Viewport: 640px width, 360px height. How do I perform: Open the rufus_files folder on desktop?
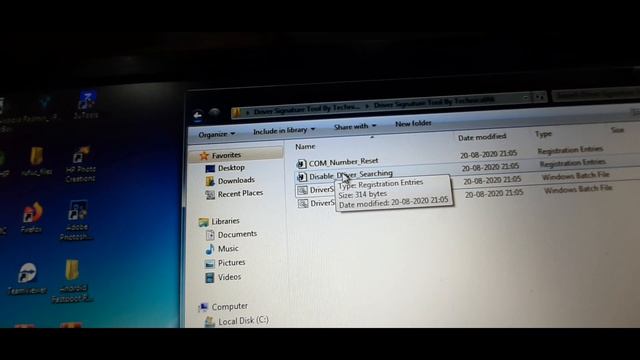click(36, 162)
